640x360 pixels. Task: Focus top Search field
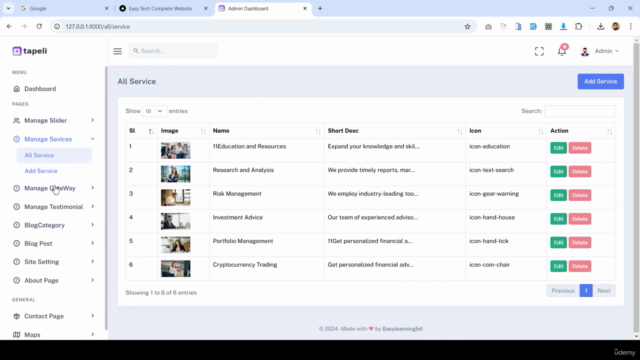pyautogui.click(x=173, y=51)
